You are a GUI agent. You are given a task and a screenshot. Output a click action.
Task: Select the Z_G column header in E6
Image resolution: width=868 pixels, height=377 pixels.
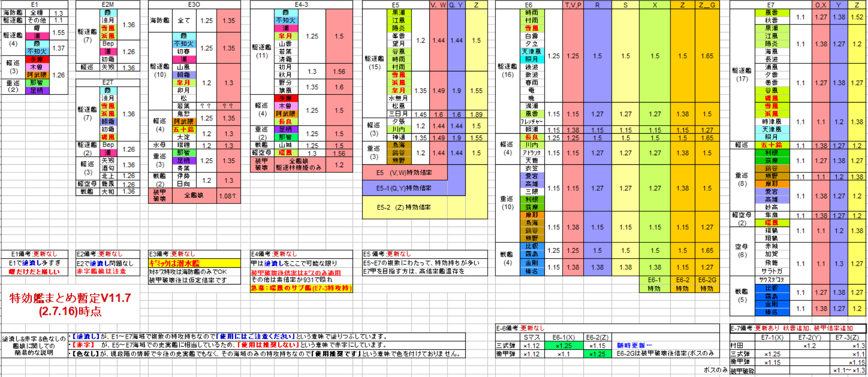pos(707,5)
